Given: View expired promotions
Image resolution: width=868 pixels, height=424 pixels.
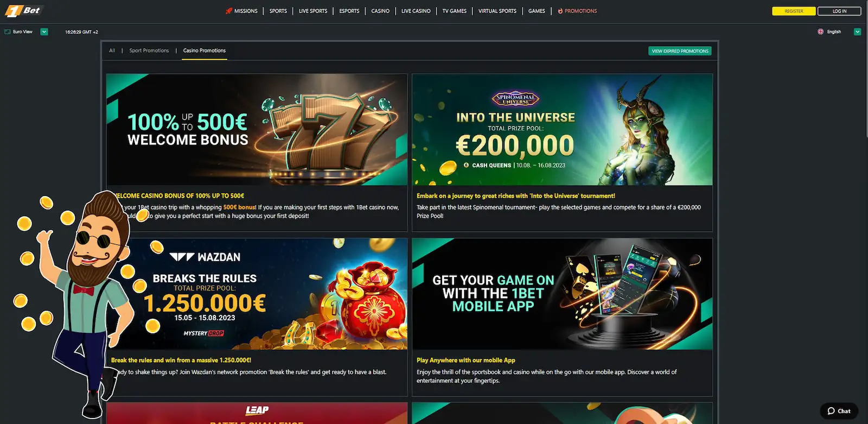Looking at the screenshot, I should [680, 51].
